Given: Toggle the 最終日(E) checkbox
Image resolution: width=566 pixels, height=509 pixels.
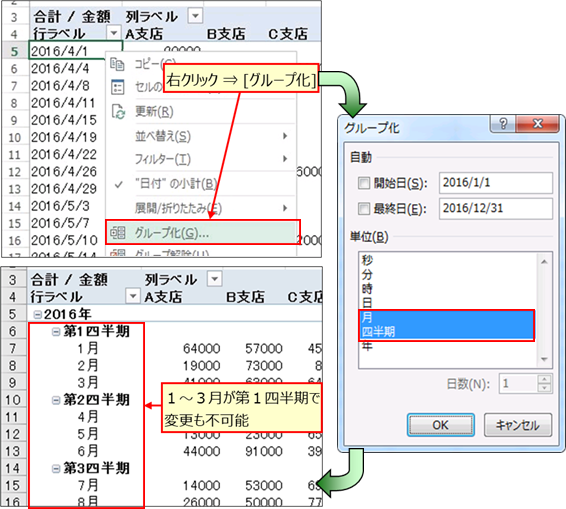Looking at the screenshot, I should coord(363,208).
